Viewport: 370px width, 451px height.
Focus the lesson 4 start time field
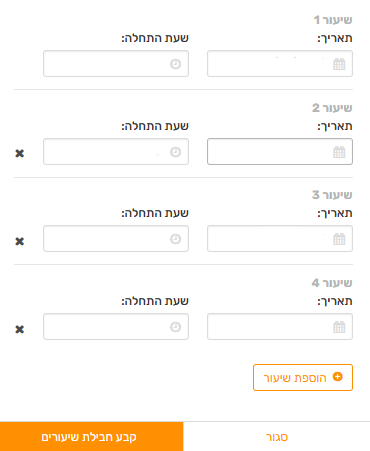pyautogui.click(x=116, y=327)
